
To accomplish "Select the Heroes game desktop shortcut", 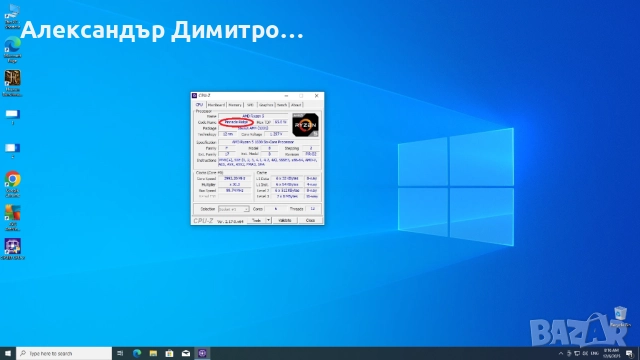I will click(x=12, y=83).
